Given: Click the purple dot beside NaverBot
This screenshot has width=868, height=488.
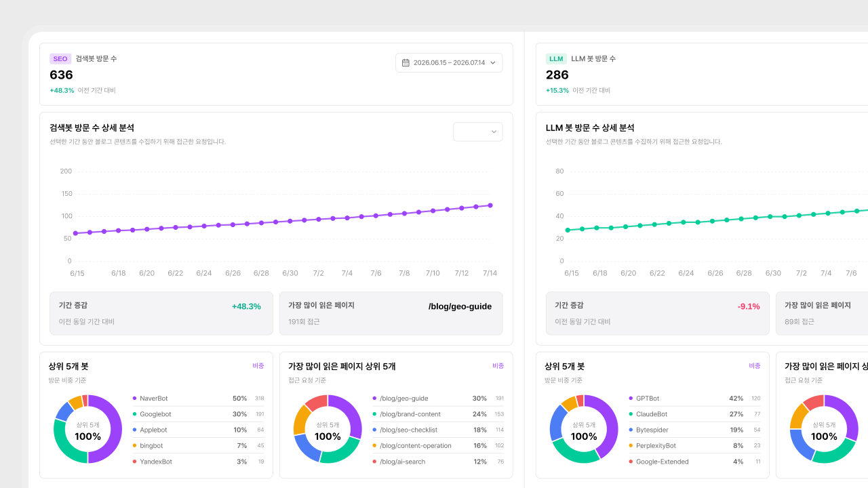Looking at the screenshot, I should pos(134,399).
